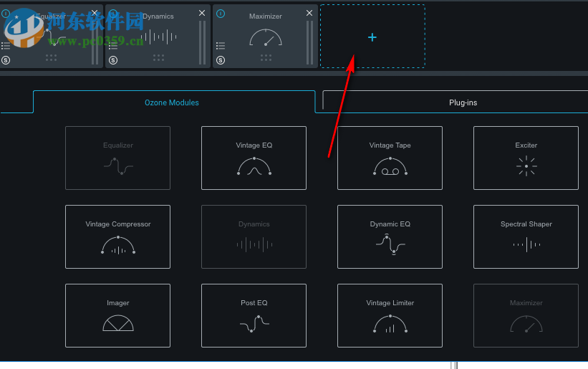The height and width of the screenshot is (369, 588).
Task: Open the Dynamics module preset list
Action: click(113, 46)
